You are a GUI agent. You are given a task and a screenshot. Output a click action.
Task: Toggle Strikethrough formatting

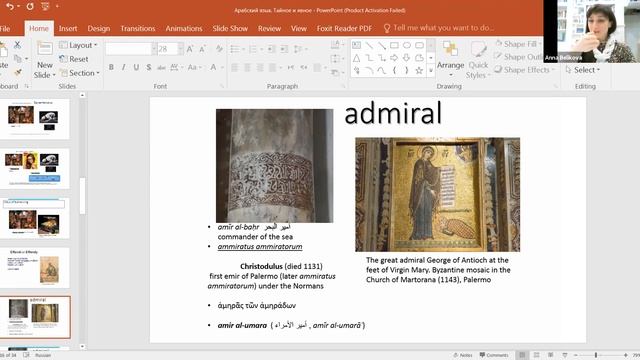pos(161,67)
